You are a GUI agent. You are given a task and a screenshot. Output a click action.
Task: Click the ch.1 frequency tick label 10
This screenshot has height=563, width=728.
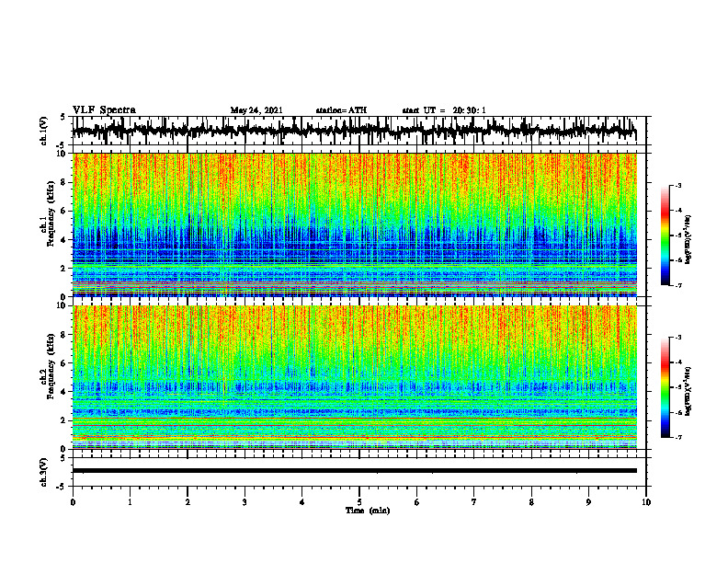[62, 154]
